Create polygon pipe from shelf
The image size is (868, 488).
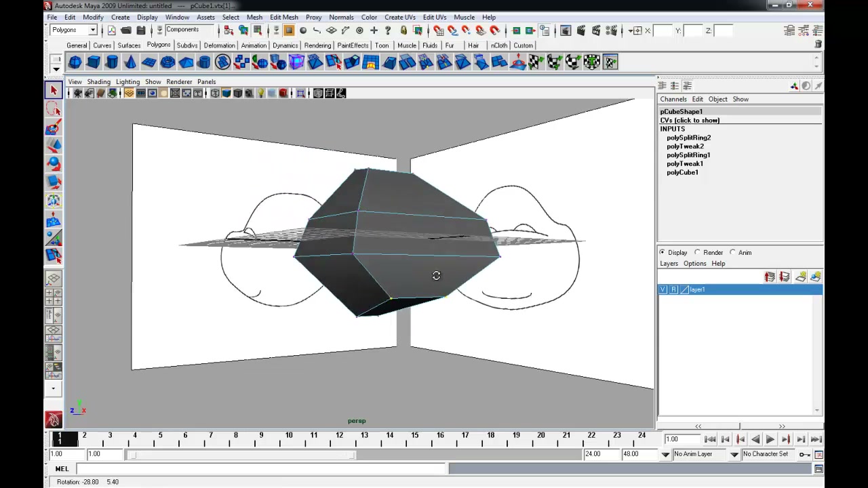pos(204,62)
